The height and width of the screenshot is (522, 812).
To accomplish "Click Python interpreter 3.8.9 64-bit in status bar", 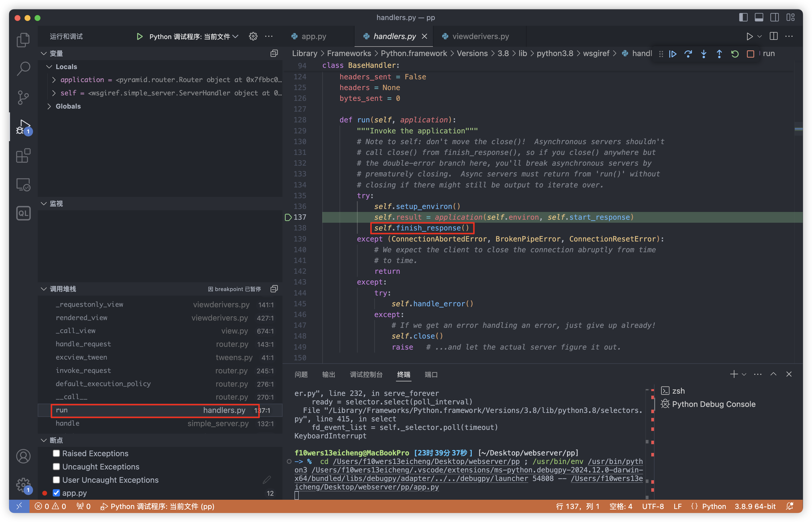I will coord(755,506).
